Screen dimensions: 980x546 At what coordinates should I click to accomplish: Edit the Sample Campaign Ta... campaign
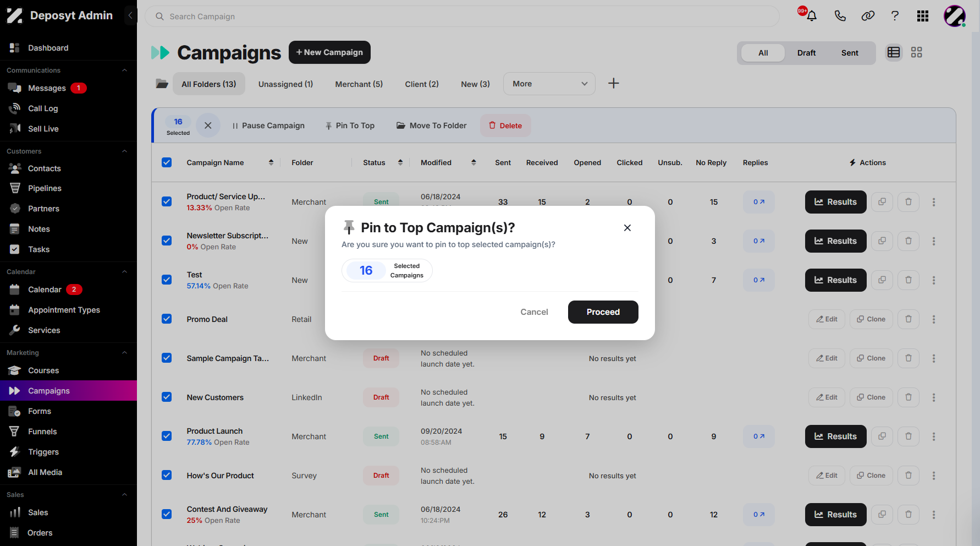[x=827, y=358]
